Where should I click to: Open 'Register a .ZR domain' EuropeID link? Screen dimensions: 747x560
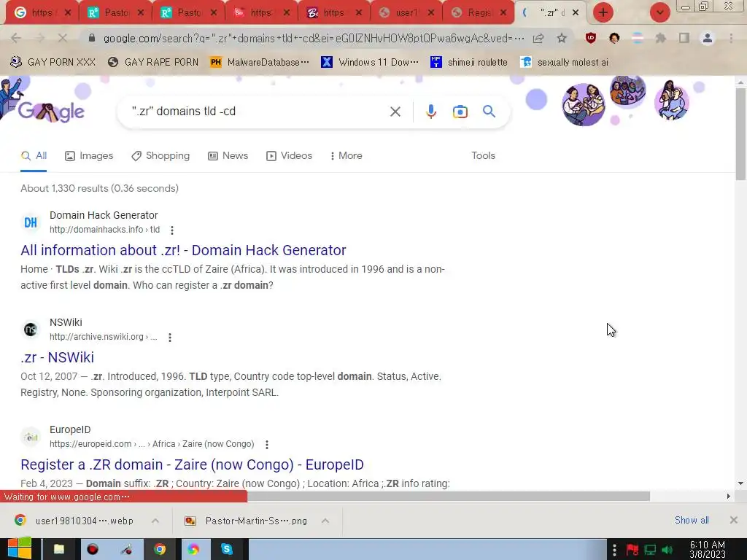click(x=192, y=464)
